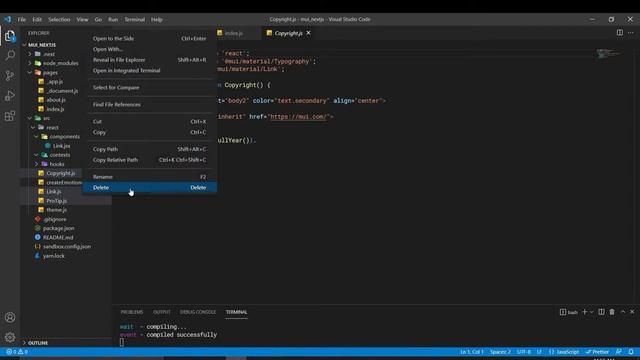The height and width of the screenshot is (360, 640).
Task: Open notifications bell in status bar
Action: [631, 351]
